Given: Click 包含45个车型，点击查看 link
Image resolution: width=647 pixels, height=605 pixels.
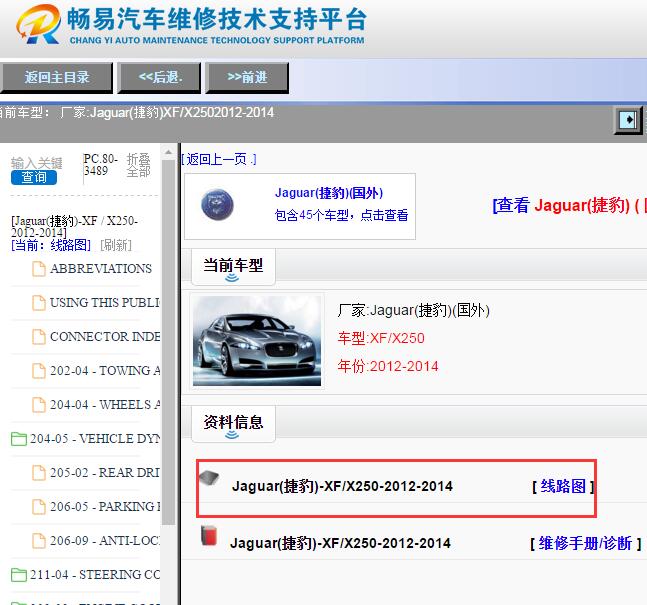Looking at the screenshot, I should click(x=341, y=215).
